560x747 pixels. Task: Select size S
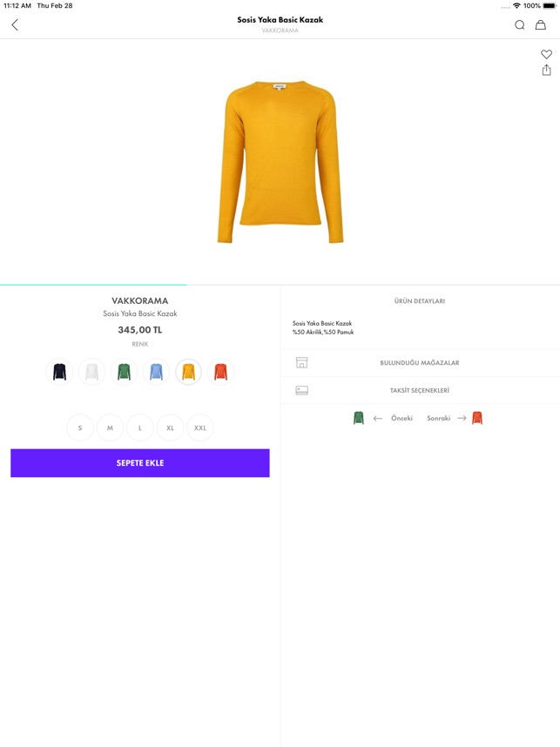point(80,427)
